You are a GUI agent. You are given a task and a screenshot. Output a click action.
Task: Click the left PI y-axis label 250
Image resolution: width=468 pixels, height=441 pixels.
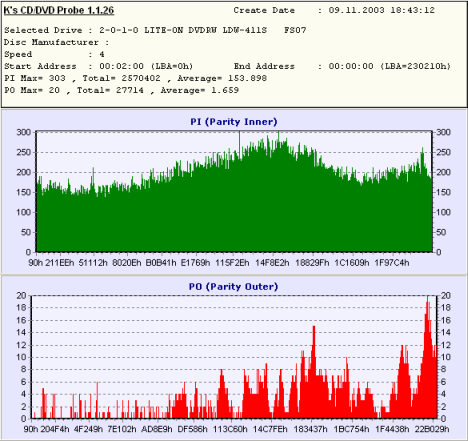[24, 152]
